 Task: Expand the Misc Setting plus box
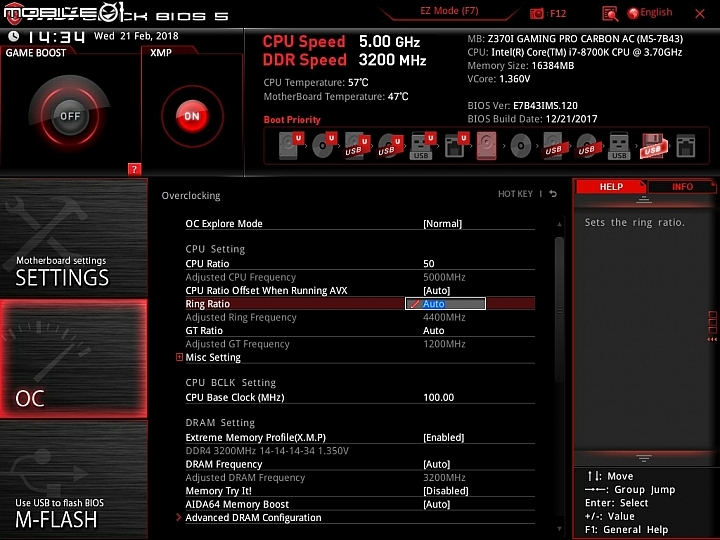(180, 357)
